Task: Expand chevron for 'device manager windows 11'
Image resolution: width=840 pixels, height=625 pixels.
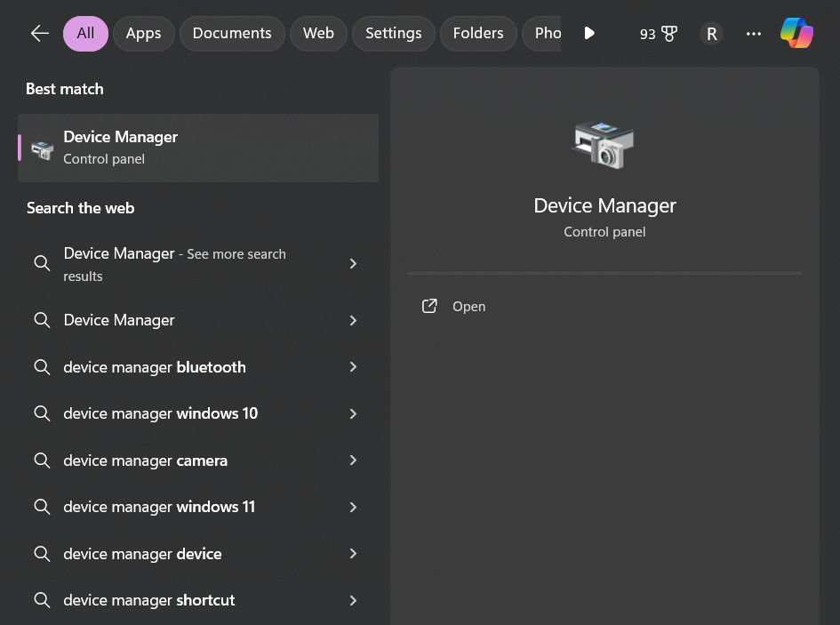Action: click(353, 507)
